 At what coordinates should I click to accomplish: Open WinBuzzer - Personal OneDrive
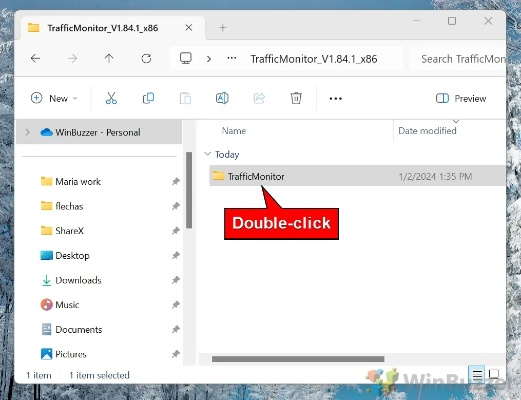pyautogui.click(x=99, y=132)
